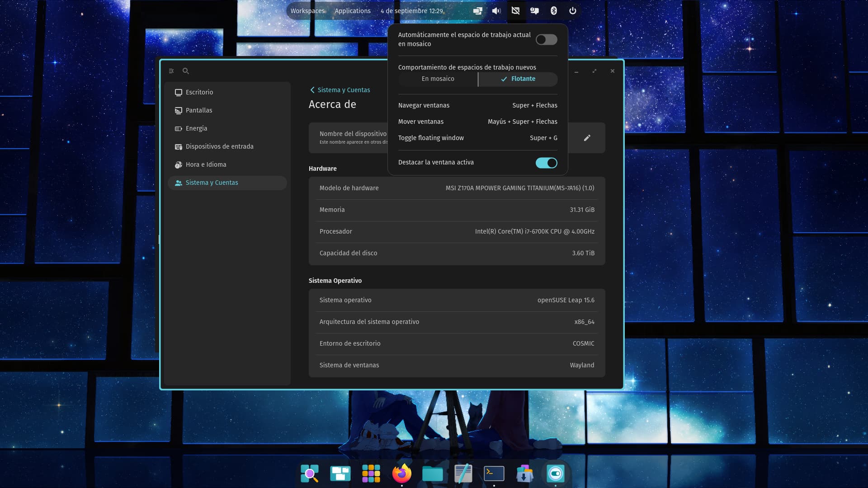Open the Workspaces overview button
868x488 pixels.
tap(307, 11)
